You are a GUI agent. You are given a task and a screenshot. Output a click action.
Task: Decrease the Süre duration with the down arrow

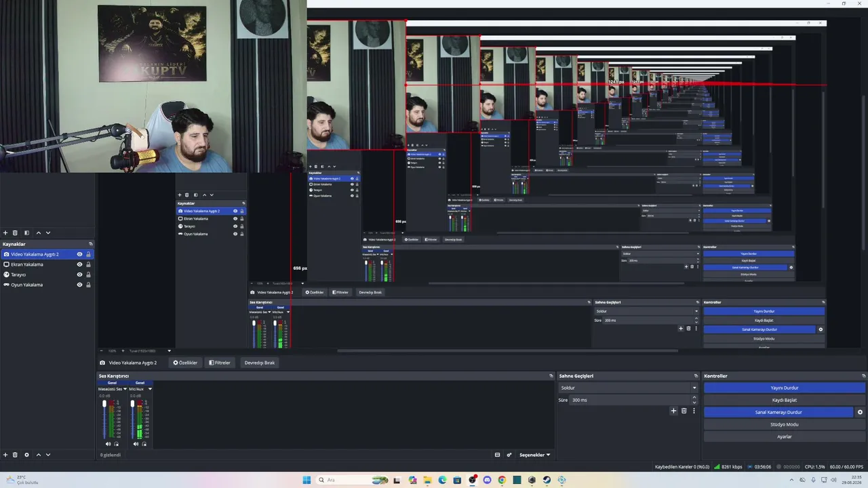pyautogui.click(x=694, y=402)
